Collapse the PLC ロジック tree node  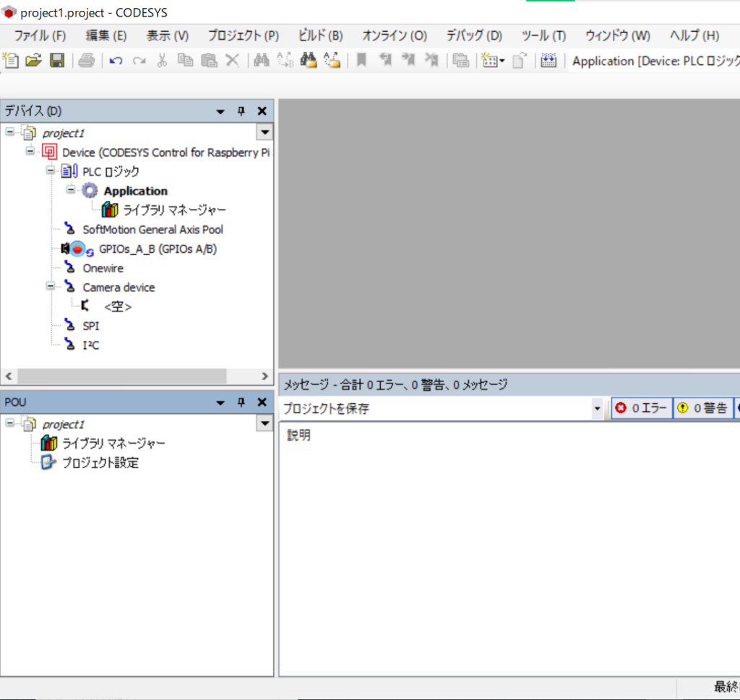coord(51,170)
